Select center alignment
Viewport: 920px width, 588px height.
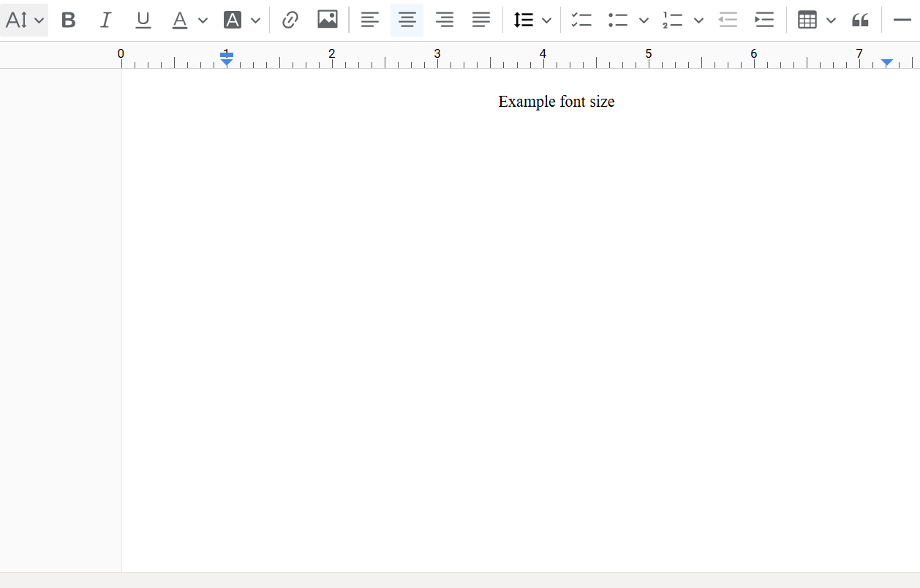click(x=407, y=20)
